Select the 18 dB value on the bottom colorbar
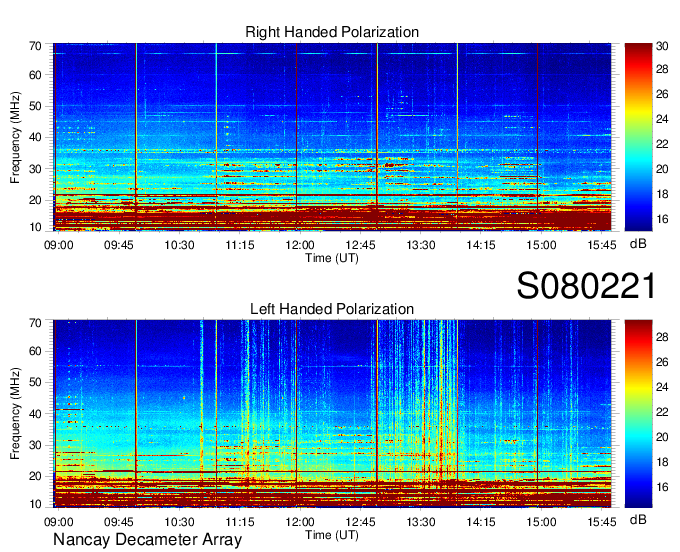This screenshot has width=680, height=552. point(662,462)
